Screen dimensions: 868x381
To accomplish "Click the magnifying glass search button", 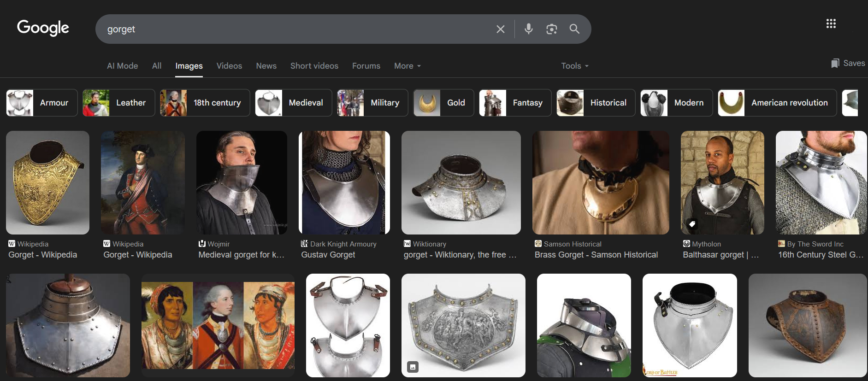I will coord(574,29).
